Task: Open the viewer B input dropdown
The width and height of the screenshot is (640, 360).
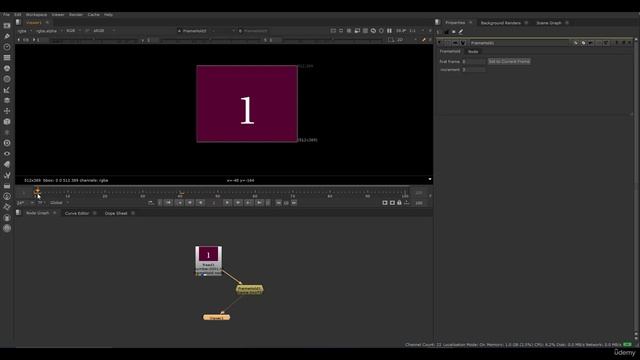Action: pos(253,31)
